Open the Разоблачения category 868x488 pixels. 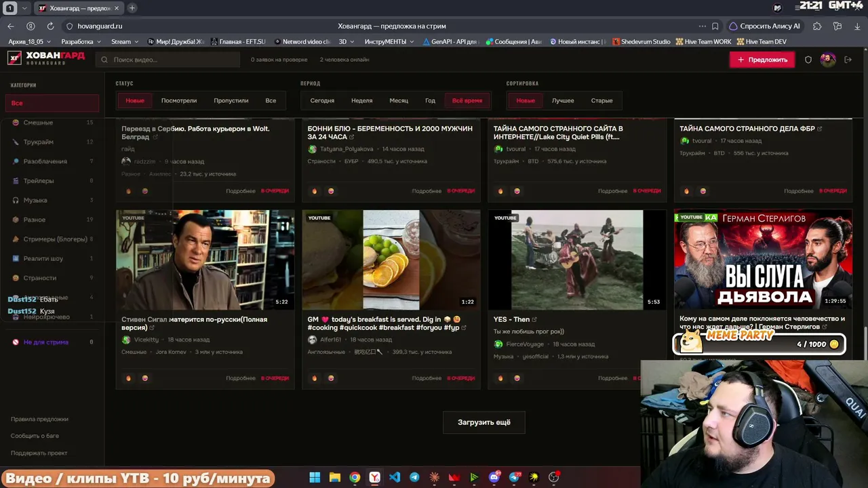coord(52,161)
